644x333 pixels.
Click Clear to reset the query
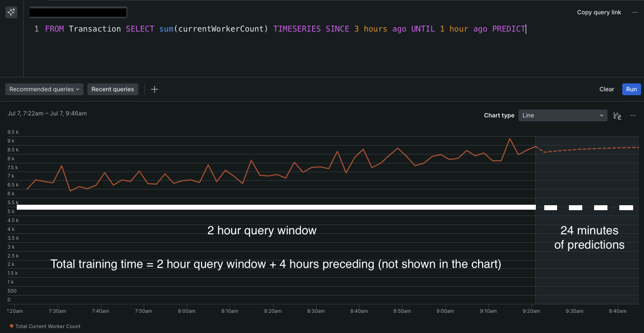tap(606, 89)
